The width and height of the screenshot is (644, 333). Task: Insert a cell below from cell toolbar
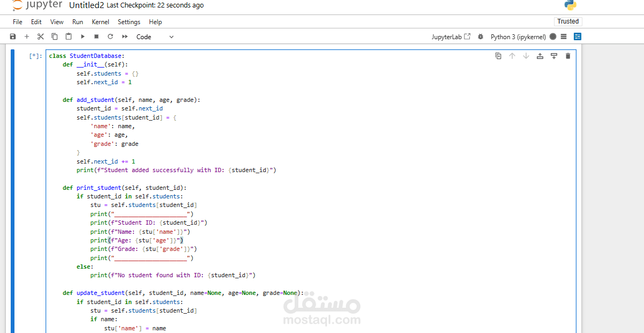pos(554,56)
